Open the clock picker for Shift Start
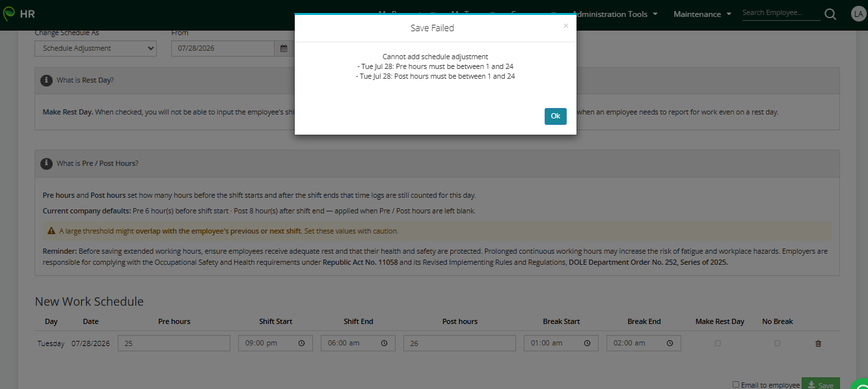Image resolution: width=868 pixels, height=389 pixels. (301, 343)
